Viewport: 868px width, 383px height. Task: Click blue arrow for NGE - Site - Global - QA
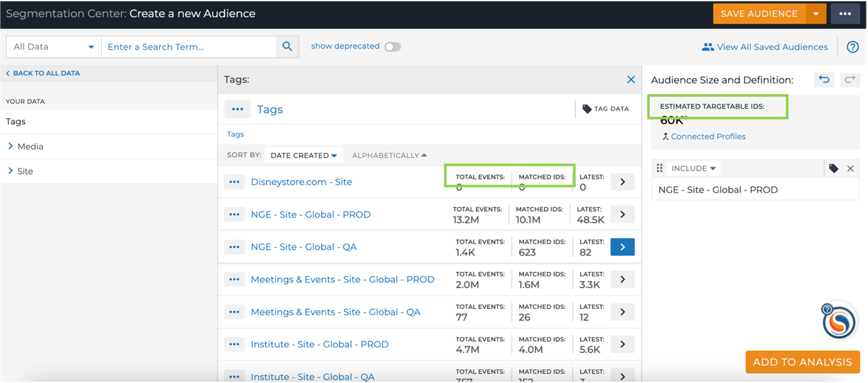click(622, 247)
